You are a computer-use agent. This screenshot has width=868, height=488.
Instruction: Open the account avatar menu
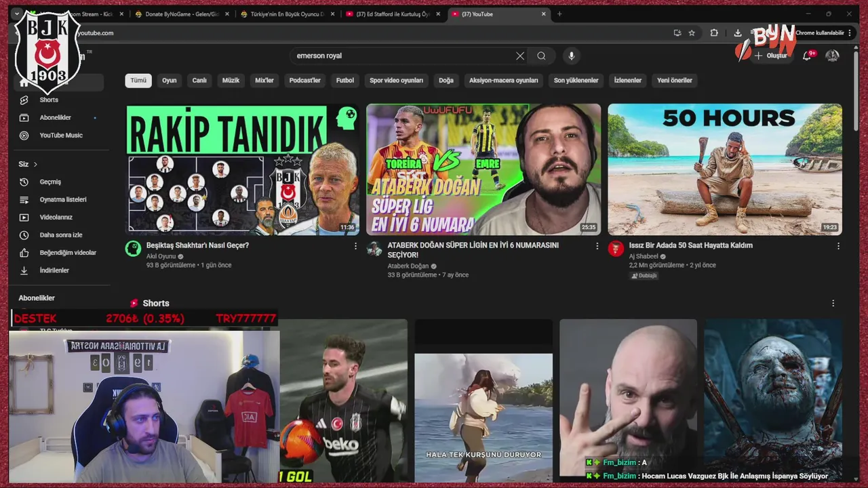[832, 56]
